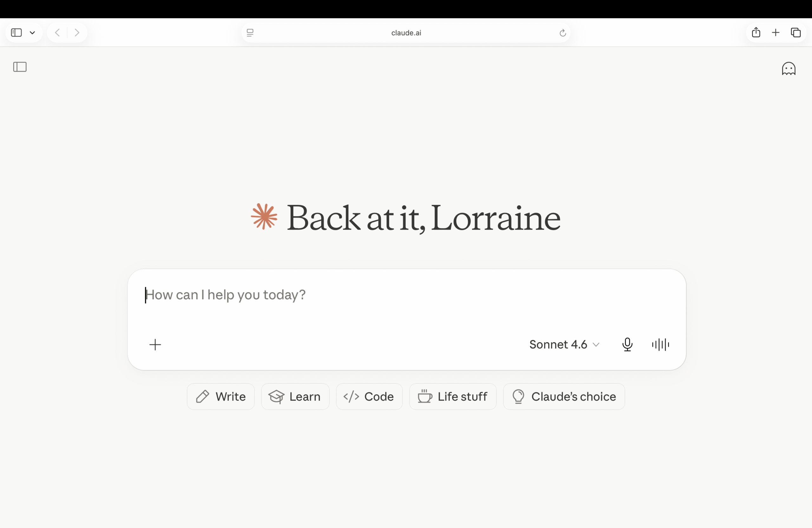This screenshot has height=528, width=812.
Task: Open Claude's choice suggestion chip
Action: [x=564, y=397]
